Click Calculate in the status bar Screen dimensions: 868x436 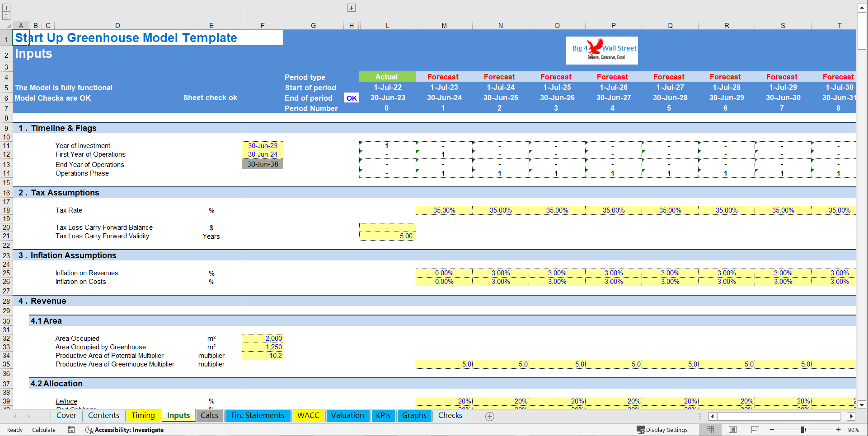(x=43, y=430)
